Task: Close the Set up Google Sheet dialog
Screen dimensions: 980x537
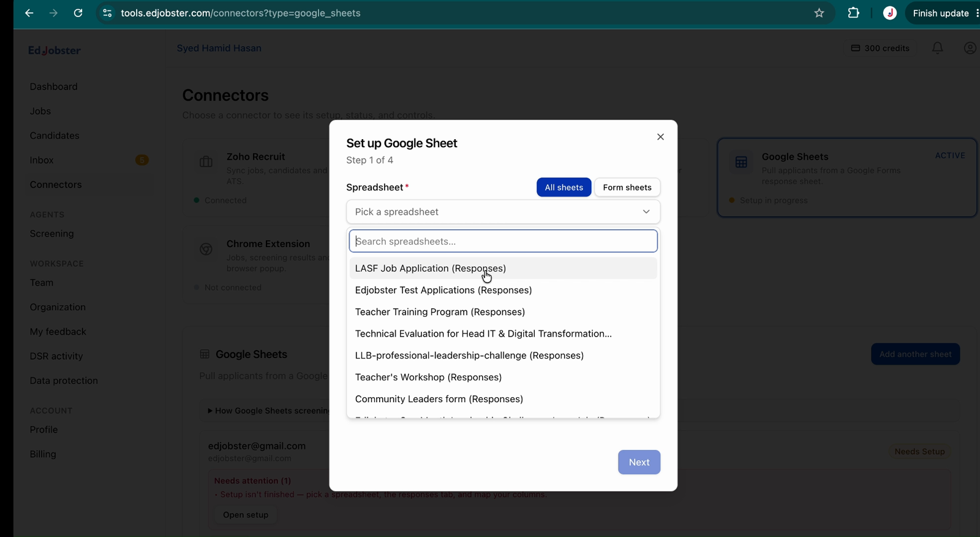Action: [660, 137]
